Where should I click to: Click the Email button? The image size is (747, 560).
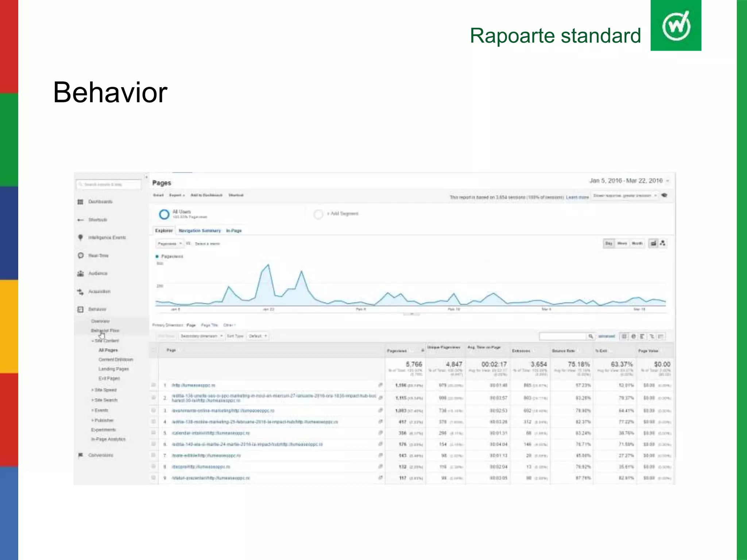tap(158, 195)
